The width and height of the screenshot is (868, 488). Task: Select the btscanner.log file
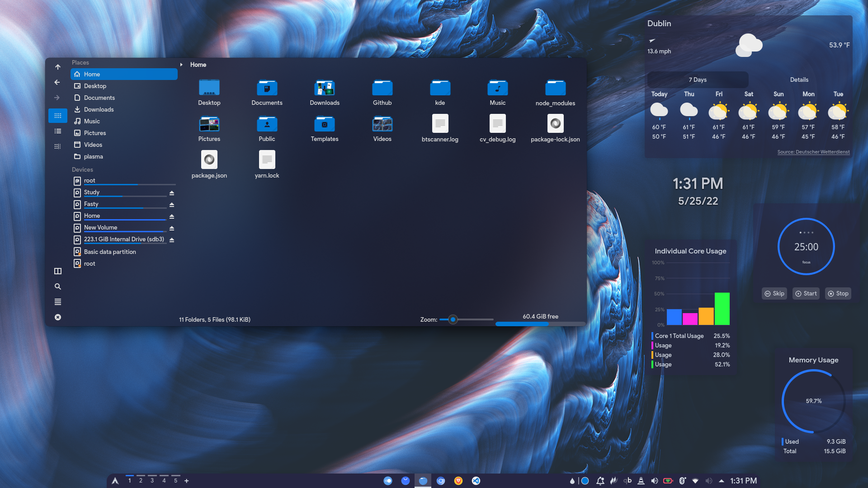[440, 129]
